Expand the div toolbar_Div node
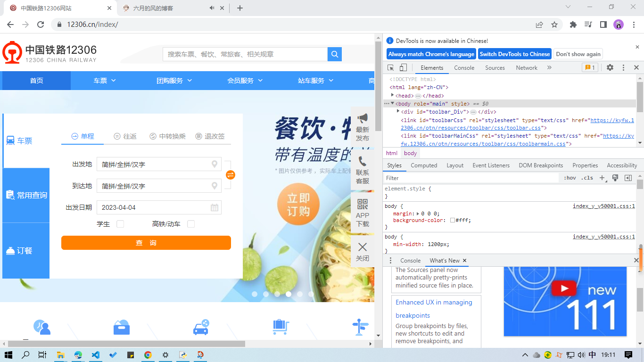644x362 pixels. click(x=398, y=111)
